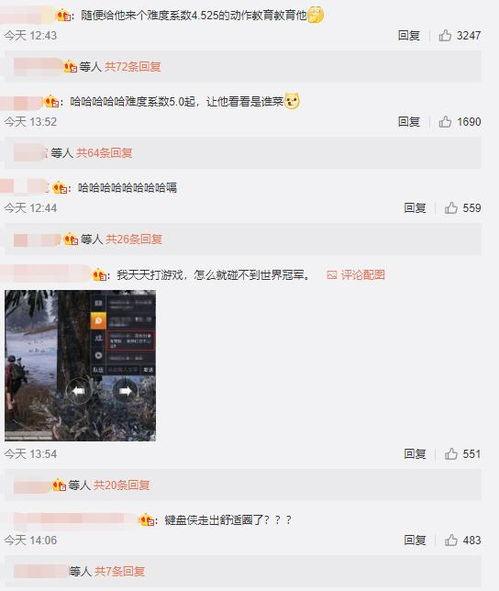Open the 共7条回复 reply thread
499x591 pixels.
coord(119,571)
